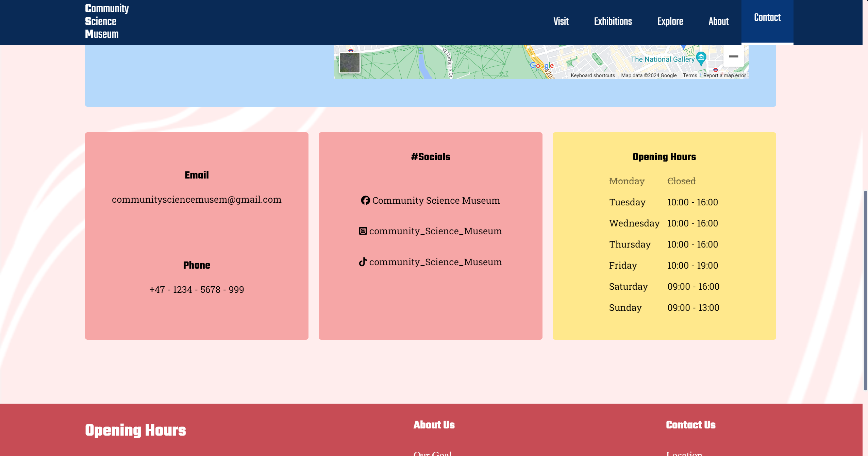
Task: Zoom out using the map's minus control
Action: (734, 56)
